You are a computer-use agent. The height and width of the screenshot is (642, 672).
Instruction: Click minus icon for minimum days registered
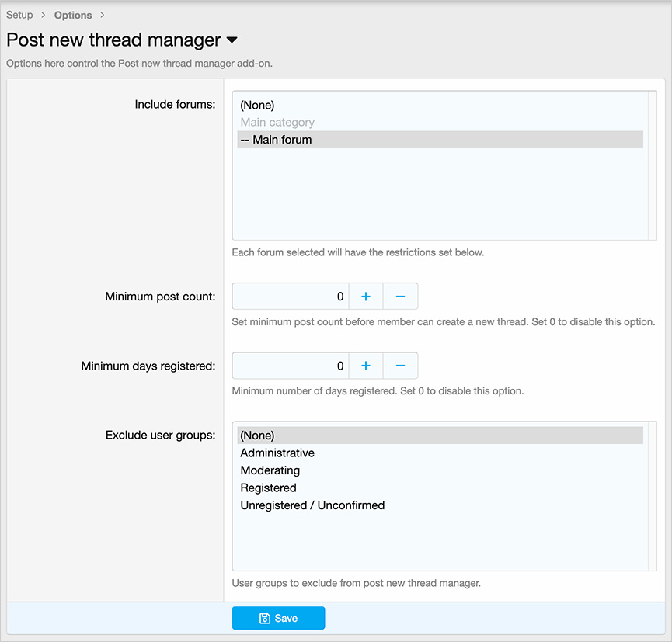pyautogui.click(x=400, y=366)
